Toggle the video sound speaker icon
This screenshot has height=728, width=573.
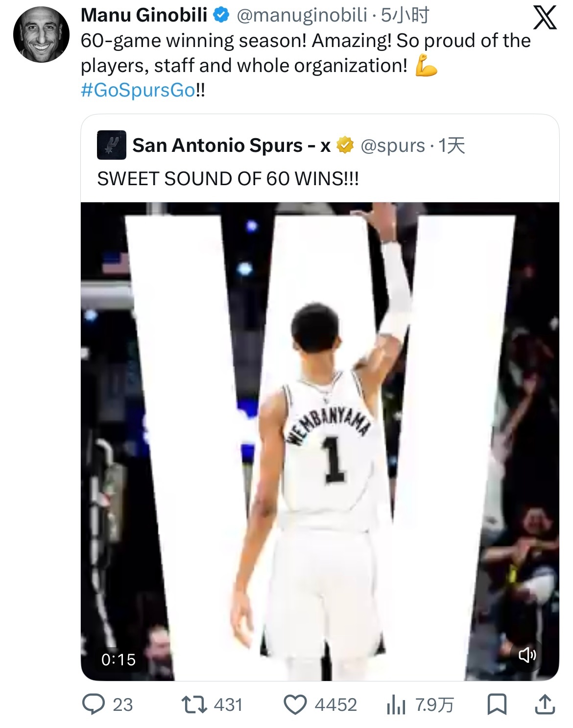[x=527, y=655]
